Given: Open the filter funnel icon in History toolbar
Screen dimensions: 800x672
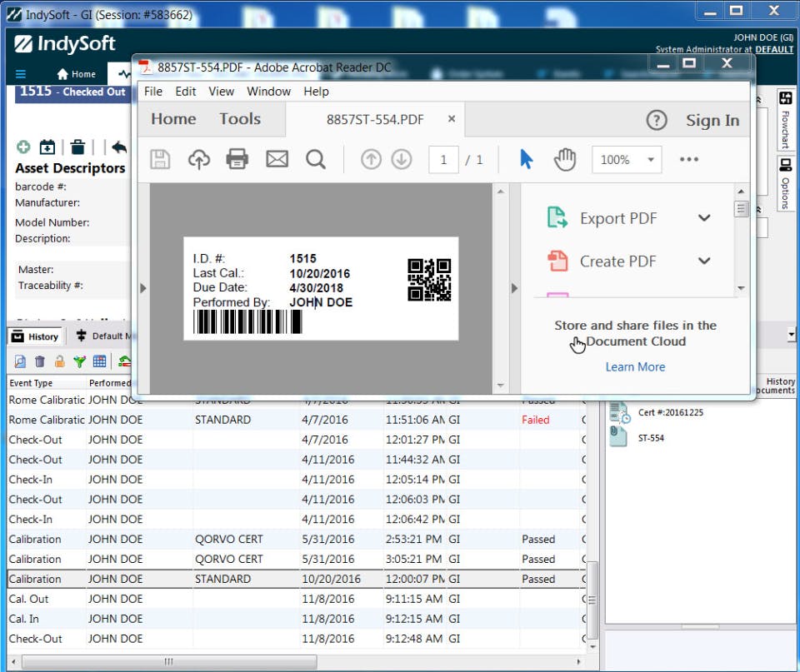Looking at the screenshot, I should 79,361.
